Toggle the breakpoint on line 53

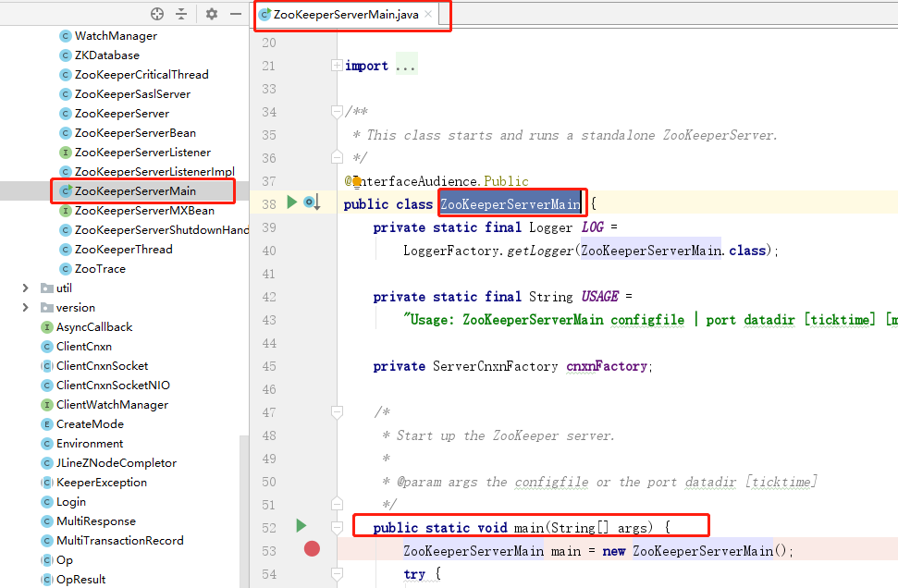(312, 549)
